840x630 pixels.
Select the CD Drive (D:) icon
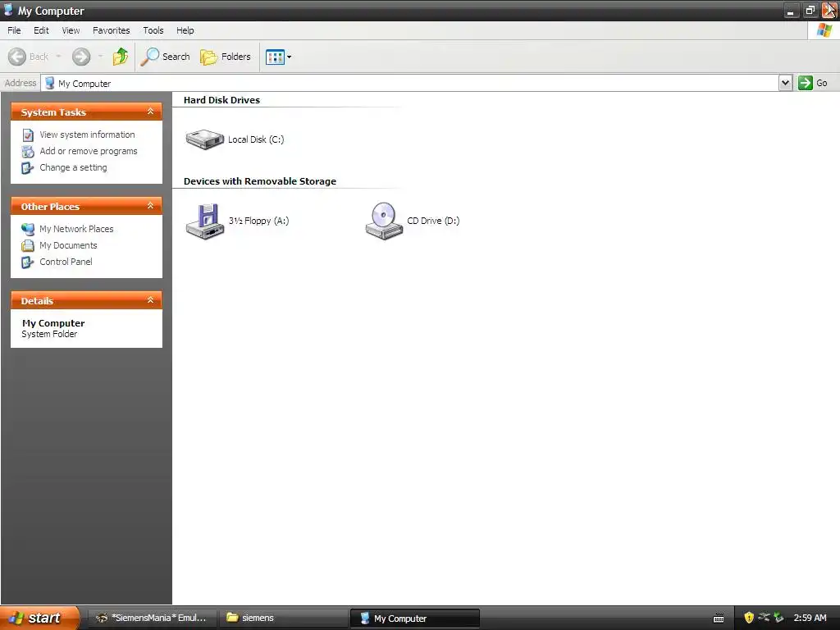[384, 221]
